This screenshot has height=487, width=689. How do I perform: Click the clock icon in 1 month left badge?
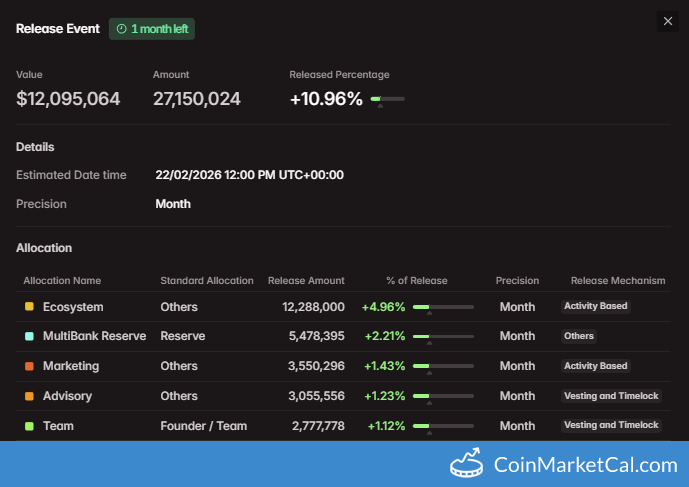click(122, 29)
